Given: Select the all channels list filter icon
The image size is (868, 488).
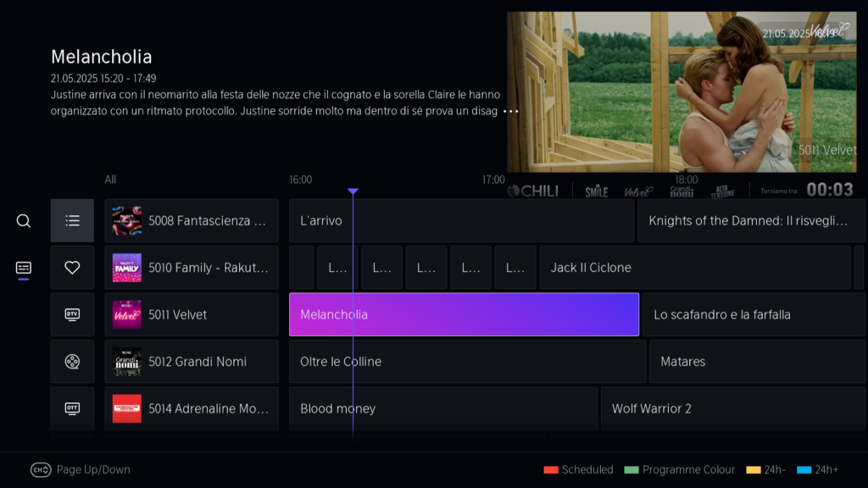Looking at the screenshot, I should 72,221.
